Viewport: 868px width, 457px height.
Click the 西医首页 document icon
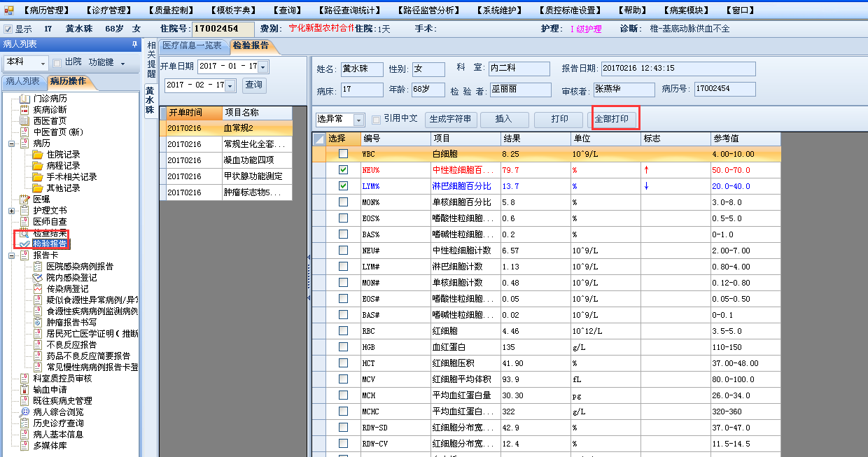point(24,121)
